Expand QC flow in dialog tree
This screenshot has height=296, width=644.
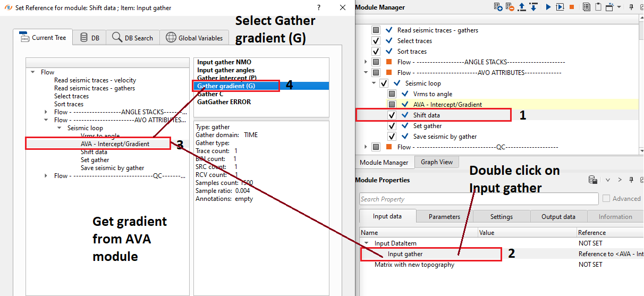click(46, 176)
